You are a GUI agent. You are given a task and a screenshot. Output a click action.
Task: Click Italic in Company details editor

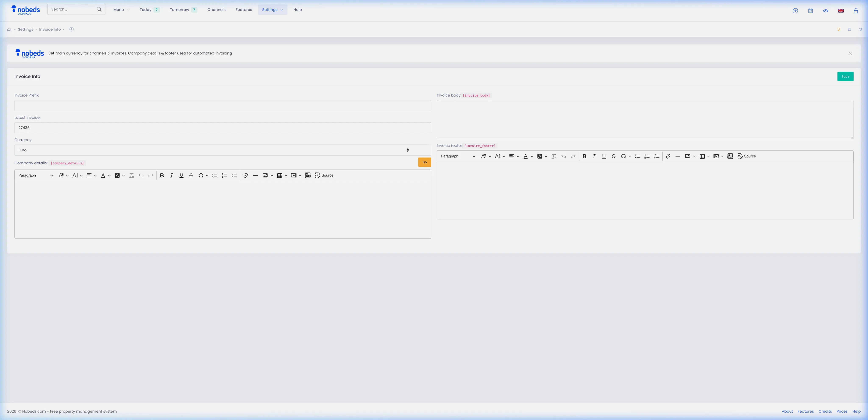tap(171, 175)
